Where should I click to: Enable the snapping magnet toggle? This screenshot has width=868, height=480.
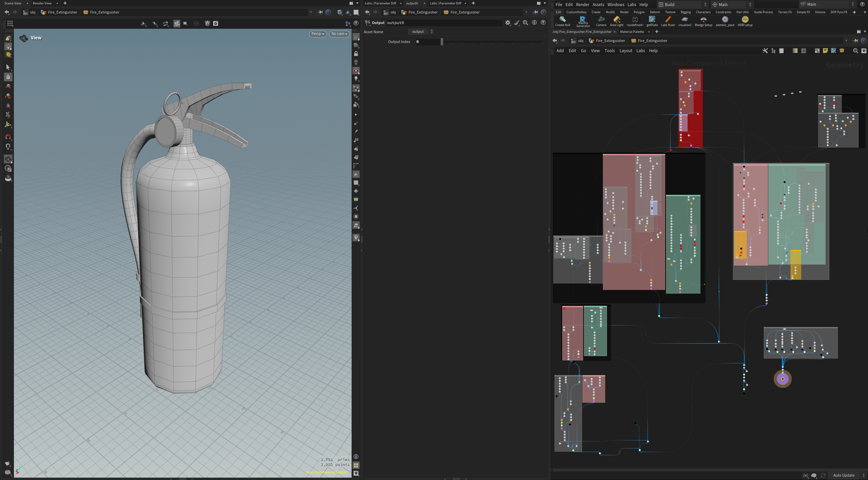tap(8, 137)
